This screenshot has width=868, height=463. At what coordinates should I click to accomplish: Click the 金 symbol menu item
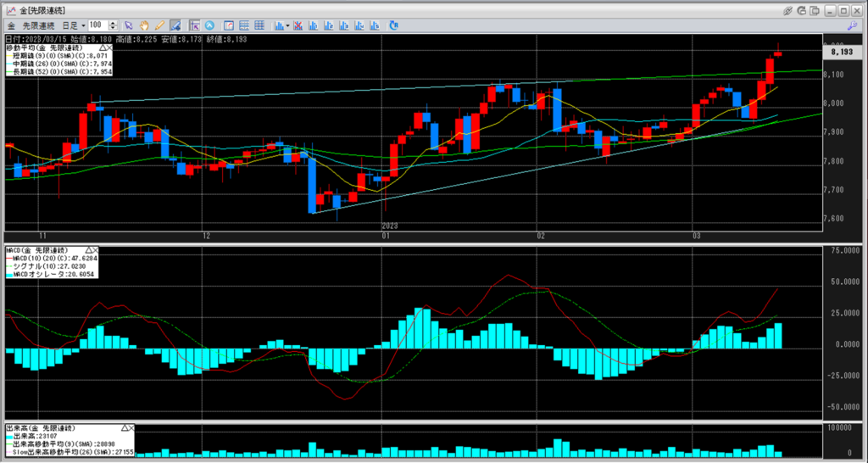[10, 25]
